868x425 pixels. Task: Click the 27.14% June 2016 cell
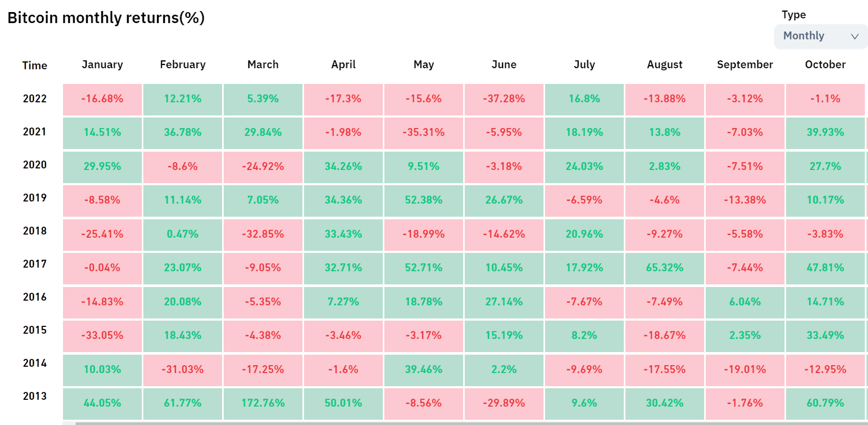tap(504, 302)
